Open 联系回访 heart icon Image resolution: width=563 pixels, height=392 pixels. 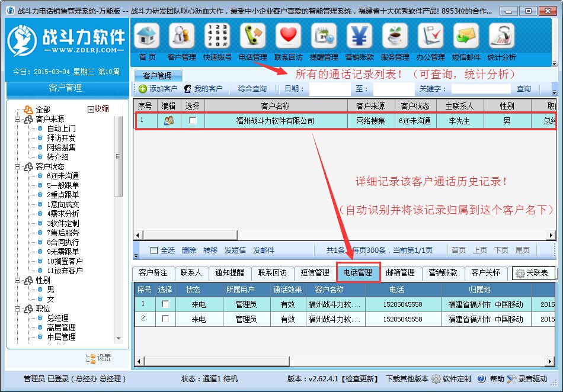click(289, 36)
